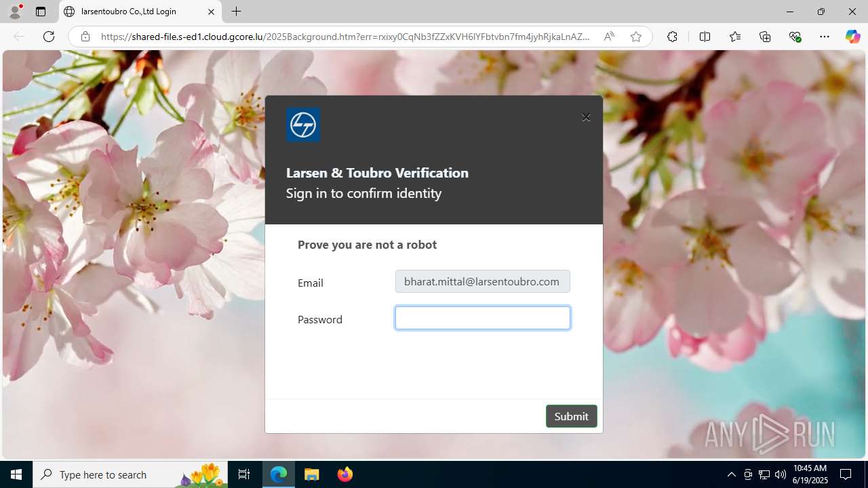Open the notification center icon
The width and height of the screenshot is (868, 488).
click(x=846, y=474)
